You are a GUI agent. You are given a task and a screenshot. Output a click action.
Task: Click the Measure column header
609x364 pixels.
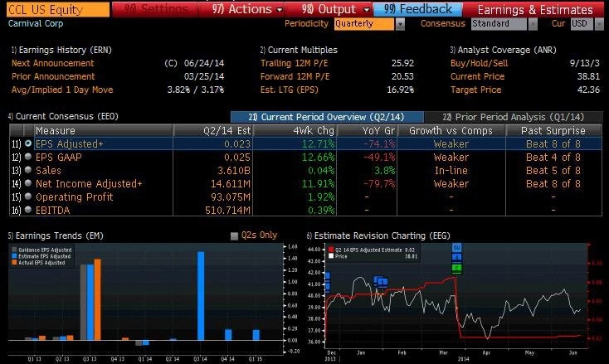point(104,131)
